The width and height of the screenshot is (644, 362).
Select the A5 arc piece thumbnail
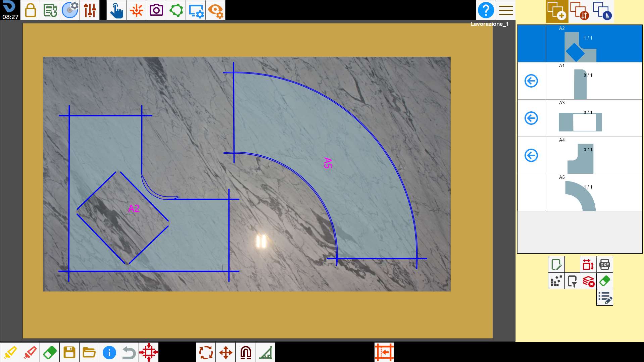coord(580,196)
